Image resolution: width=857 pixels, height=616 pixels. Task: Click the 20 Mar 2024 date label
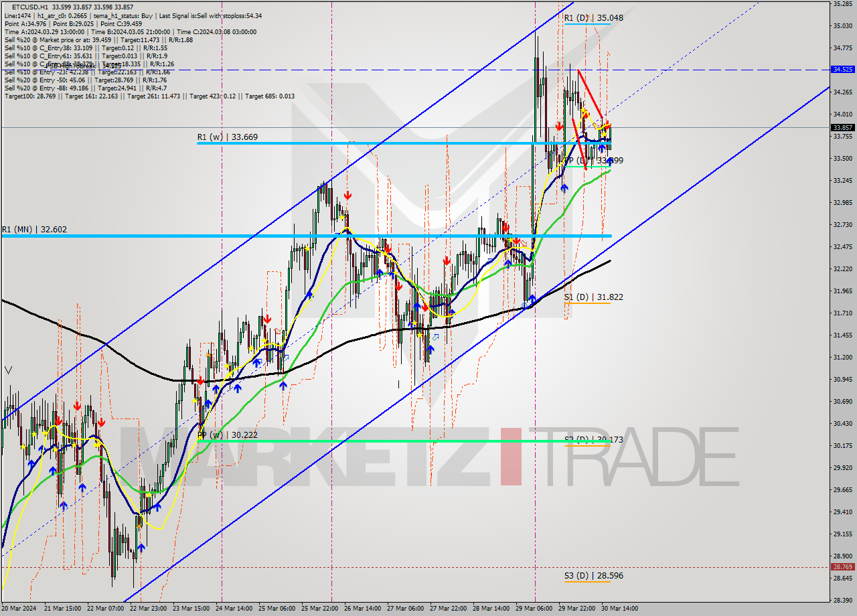[18, 609]
